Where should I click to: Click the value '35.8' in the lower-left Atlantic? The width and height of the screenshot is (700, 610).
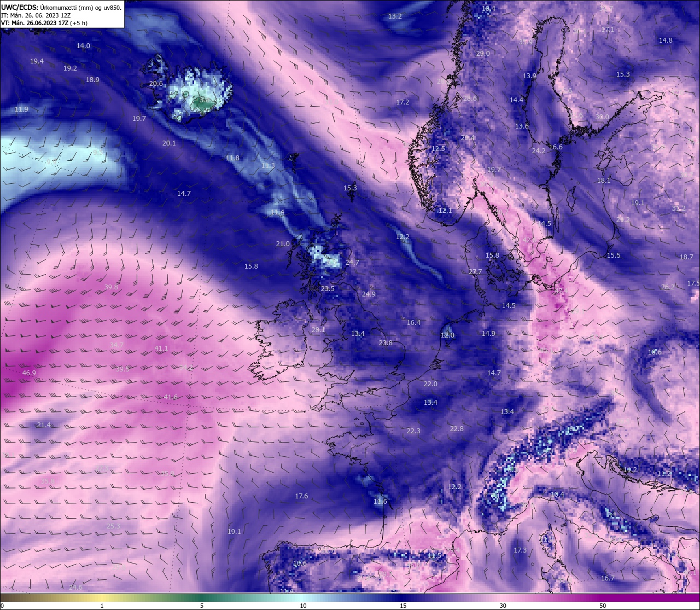tap(48, 481)
